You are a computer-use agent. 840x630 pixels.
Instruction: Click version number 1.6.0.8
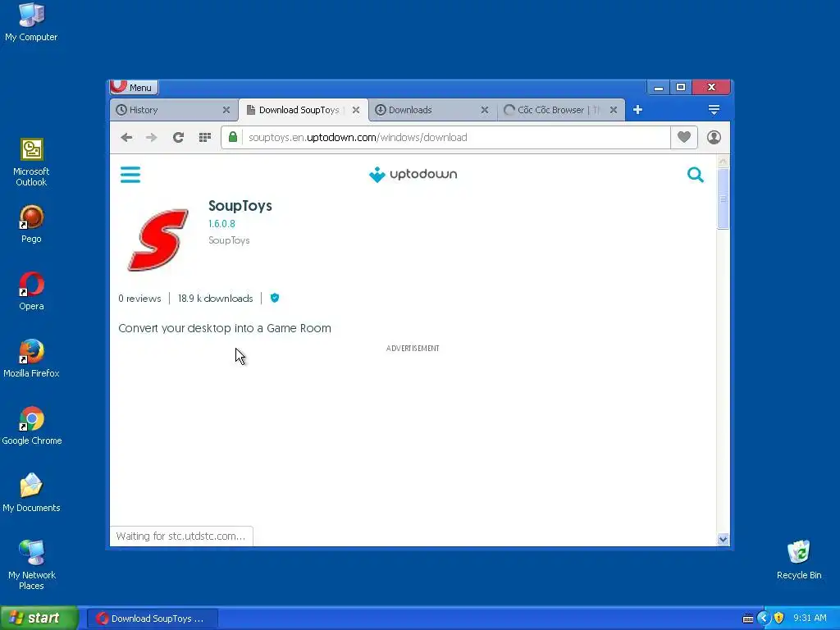coord(221,224)
